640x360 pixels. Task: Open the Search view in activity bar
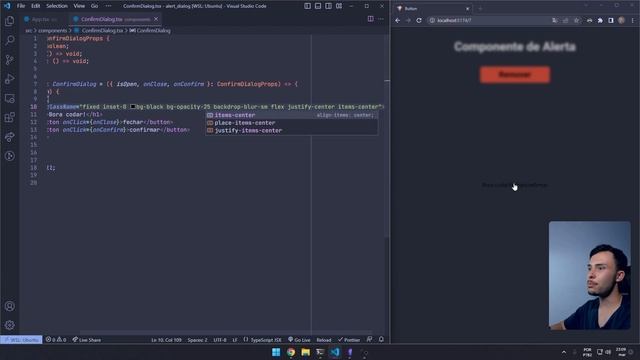point(10,40)
